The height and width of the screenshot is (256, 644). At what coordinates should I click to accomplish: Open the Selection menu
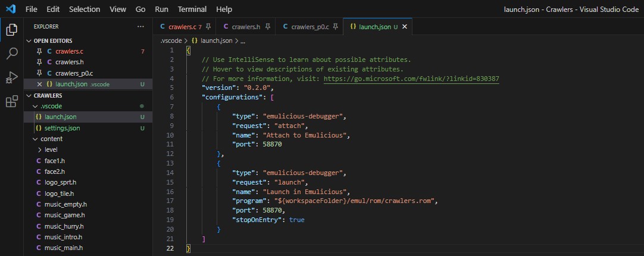85,9
